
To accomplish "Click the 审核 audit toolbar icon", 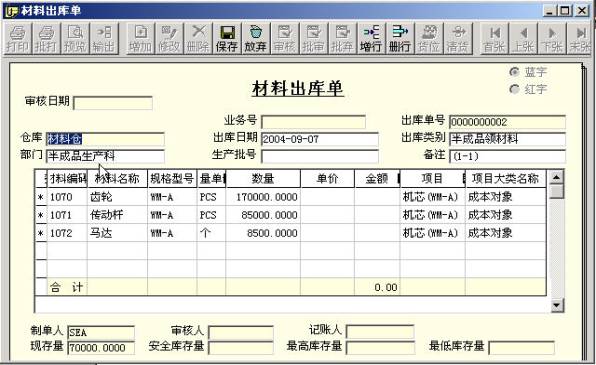I will pyautogui.click(x=284, y=38).
